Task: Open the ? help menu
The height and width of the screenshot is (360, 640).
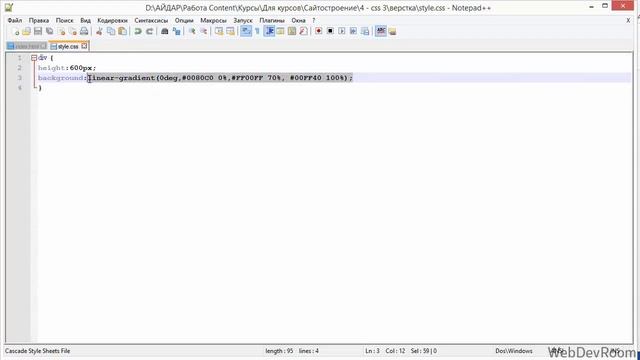Action: [313, 20]
